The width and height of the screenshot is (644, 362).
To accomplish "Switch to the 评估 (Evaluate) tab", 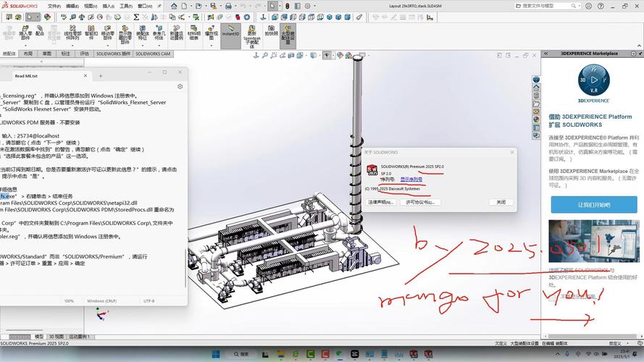I will coord(84,54).
